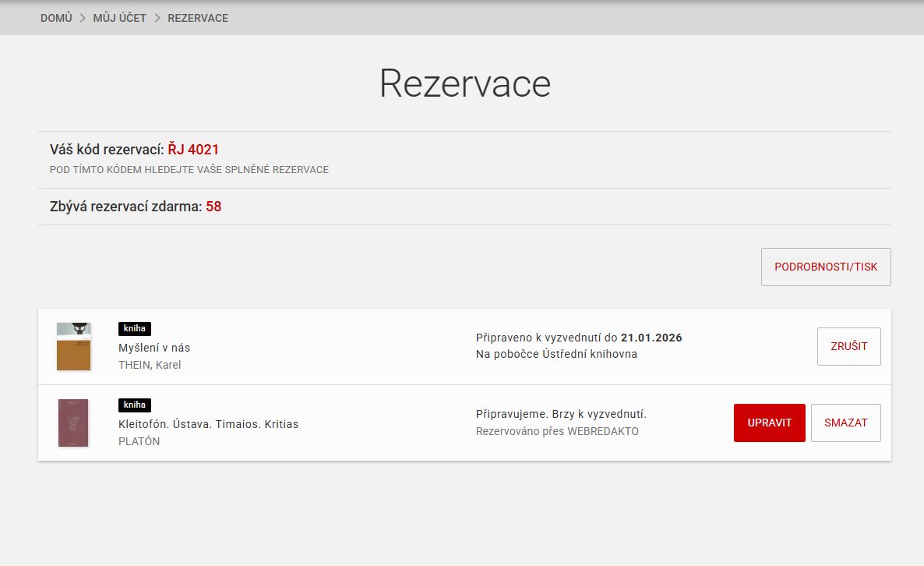Viewport: 924px width, 566px height.
Task: Click chevron between DOMŮ and MŮJ ÚČET
Action: pos(83,18)
